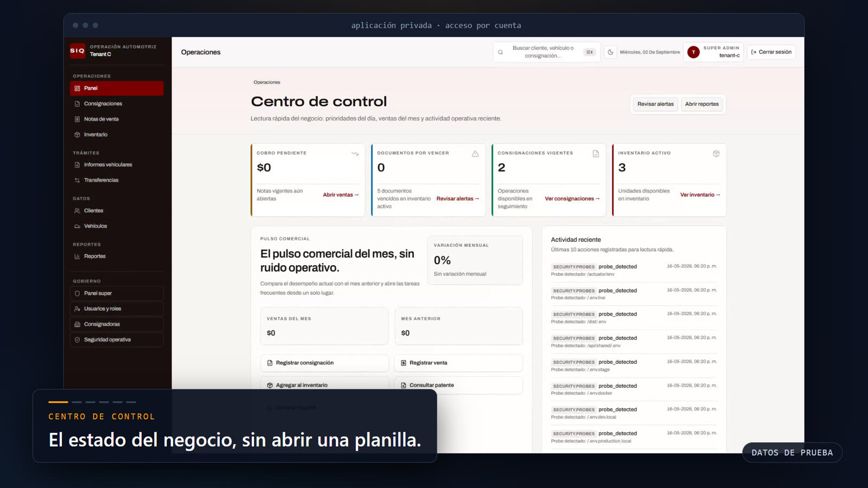This screenshot has width=868, height=488.
Task: Select the Variación mensual 0% card
Action: (475, 260)
